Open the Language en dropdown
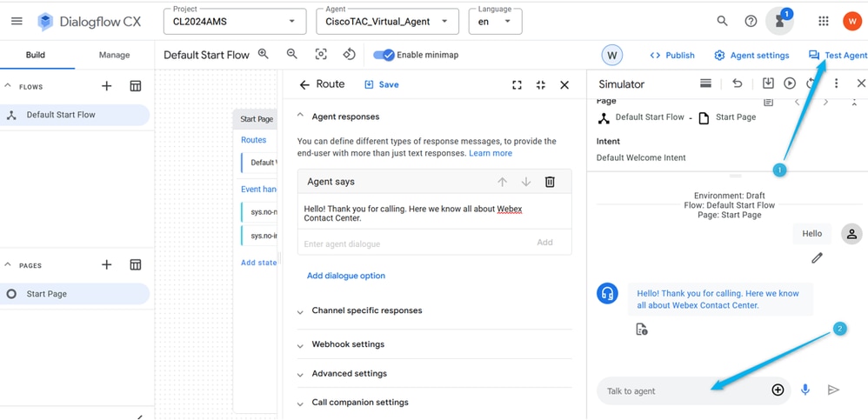The image size is (868, 420). [x=496, y=21]
